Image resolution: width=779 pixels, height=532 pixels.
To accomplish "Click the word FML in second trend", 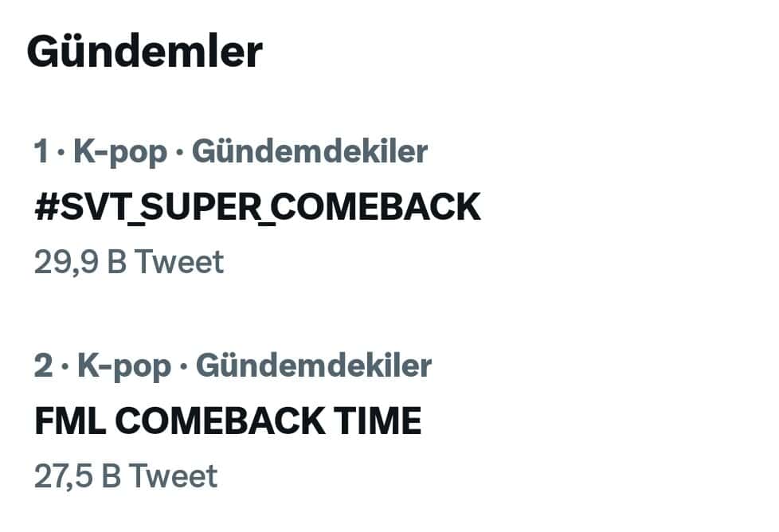I will 70,421.
